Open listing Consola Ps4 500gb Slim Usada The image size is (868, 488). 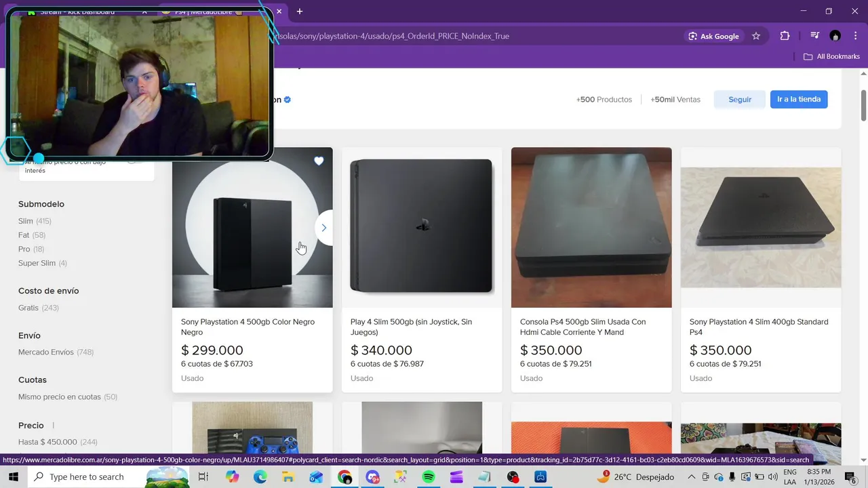[x=583, y=327]
